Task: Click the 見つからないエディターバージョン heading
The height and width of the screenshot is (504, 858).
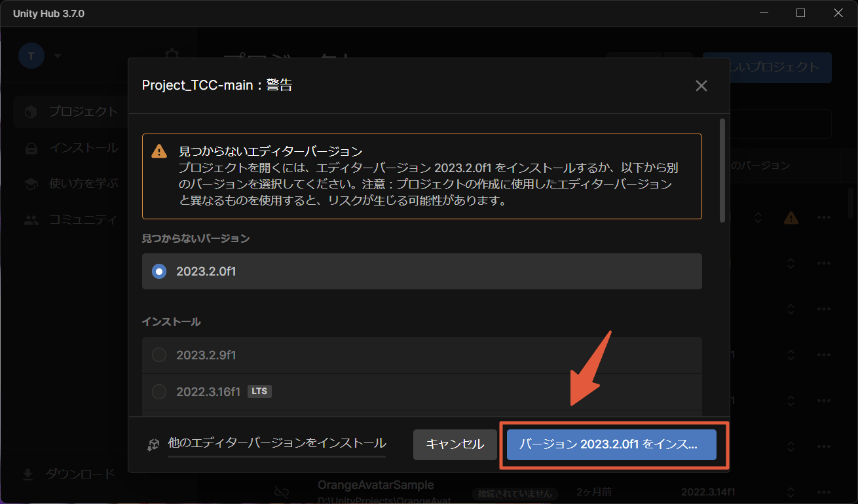Action: (x=270, y=152)
